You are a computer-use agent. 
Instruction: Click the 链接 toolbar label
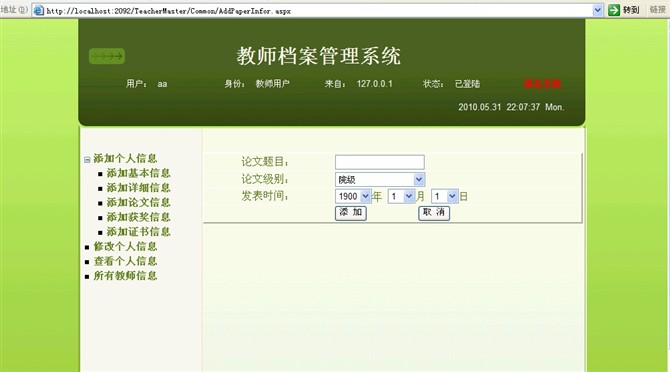coord(658,10)
